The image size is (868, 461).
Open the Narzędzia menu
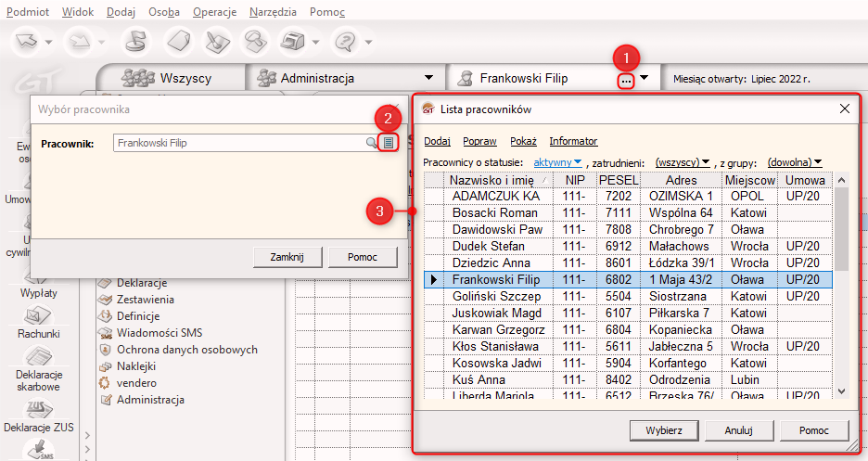(x=273, y=12)
